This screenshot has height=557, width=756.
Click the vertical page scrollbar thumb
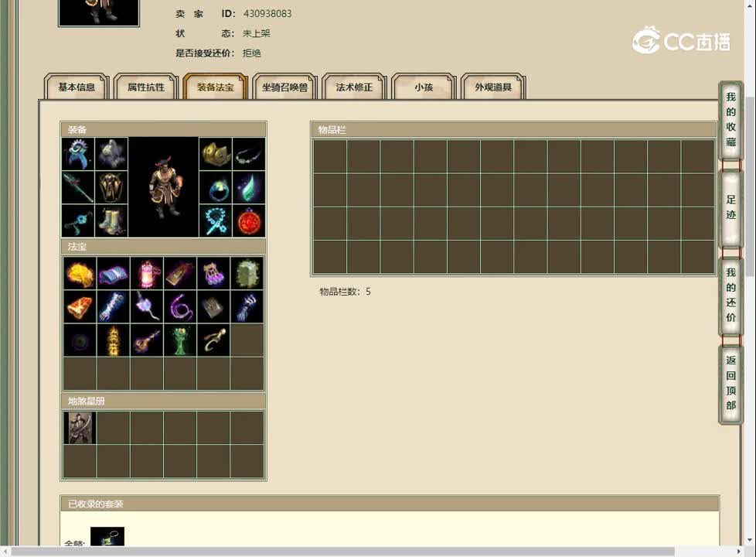(x=750, y=186)
